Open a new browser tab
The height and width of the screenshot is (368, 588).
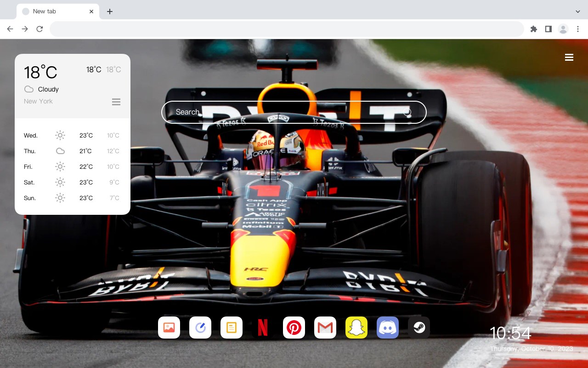coord(109,11)
